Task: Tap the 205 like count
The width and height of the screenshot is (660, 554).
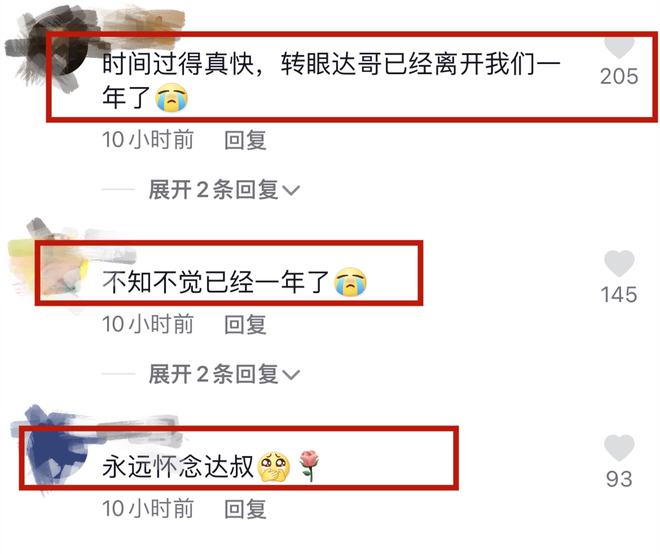Action: click(619, 77)
